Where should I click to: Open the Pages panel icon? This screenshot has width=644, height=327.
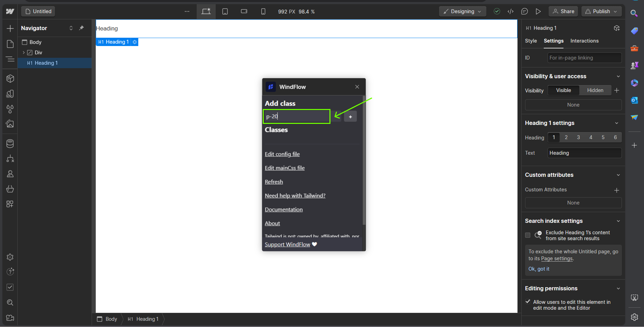(10, 44)
